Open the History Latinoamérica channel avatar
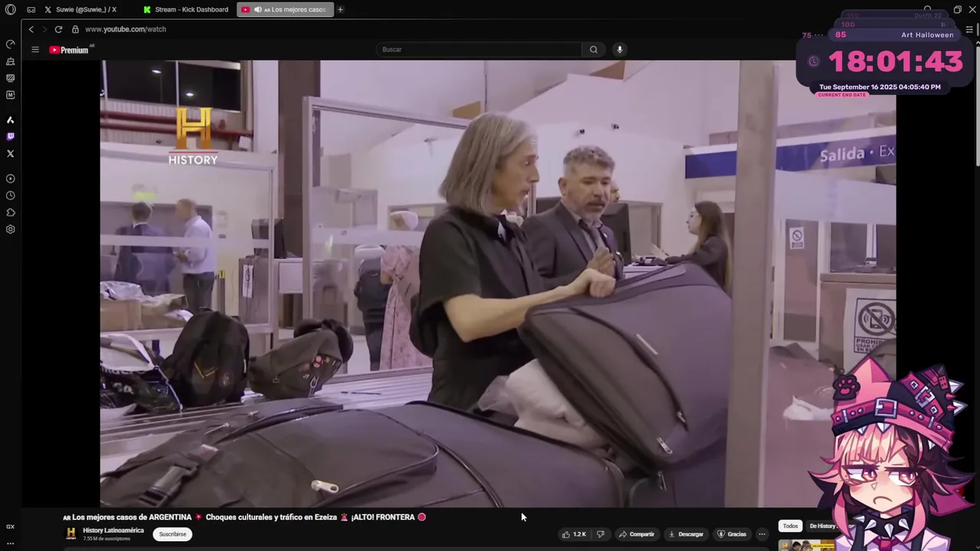The width and height of the screenshot is (980, 551). pos(70,533)
